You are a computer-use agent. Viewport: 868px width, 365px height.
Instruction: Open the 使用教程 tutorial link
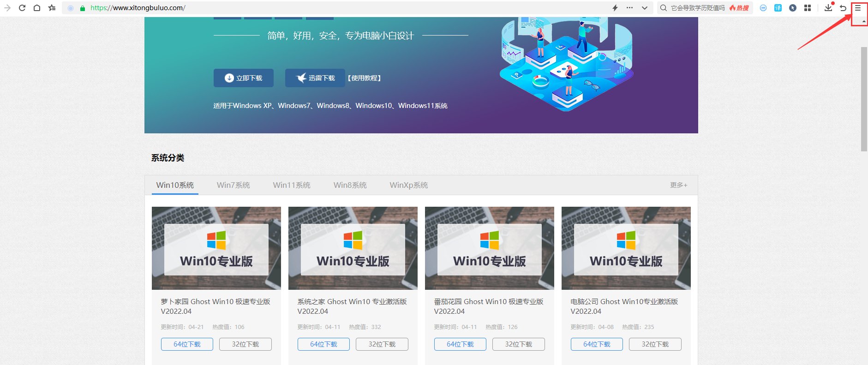364,78
